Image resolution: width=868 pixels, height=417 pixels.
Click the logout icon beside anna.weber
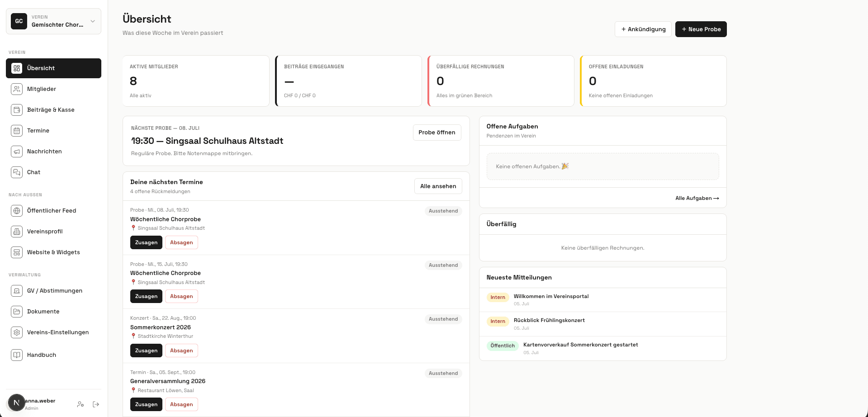96,404
